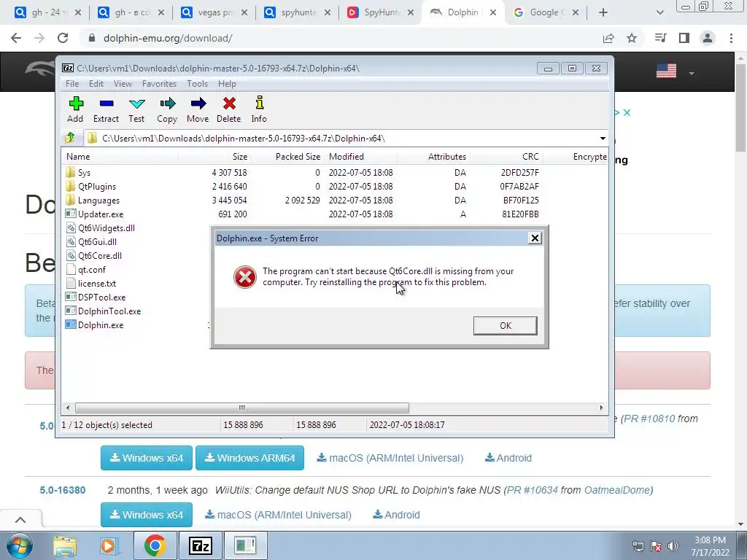Click the 7-Zip address path field
The image size is (747, 560).
click(x=341, y=138)
